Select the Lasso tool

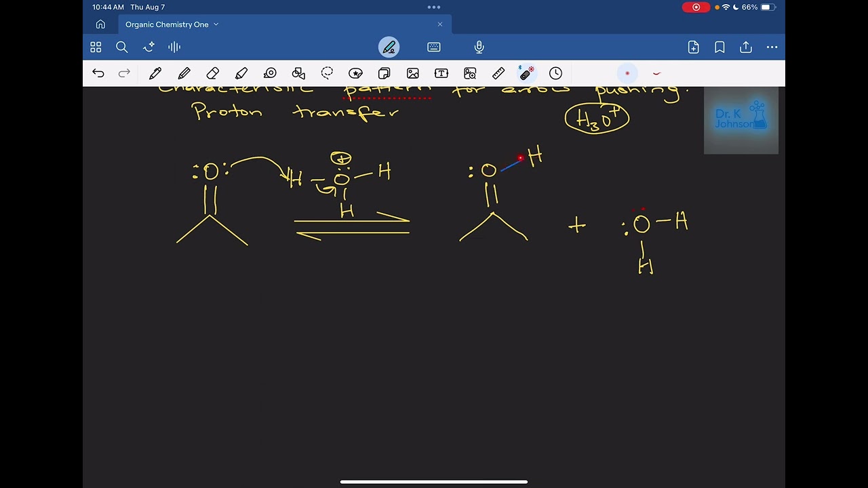[327, 73]
